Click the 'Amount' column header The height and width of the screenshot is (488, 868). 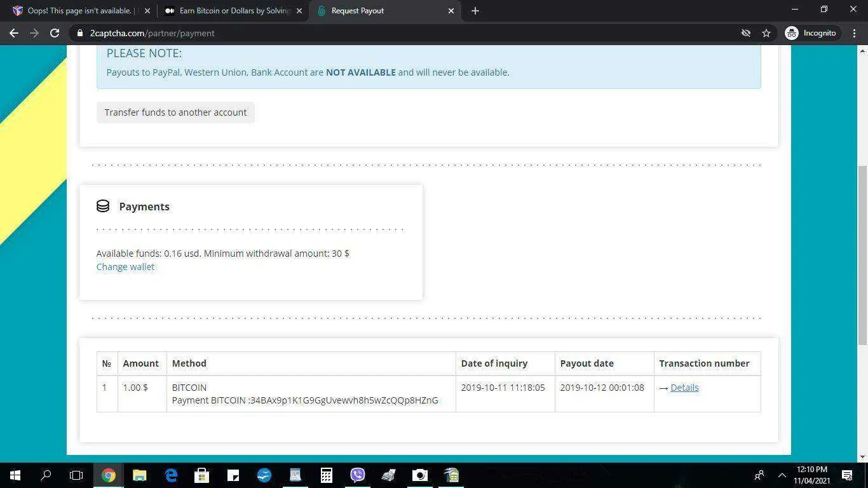pos(141,363)
